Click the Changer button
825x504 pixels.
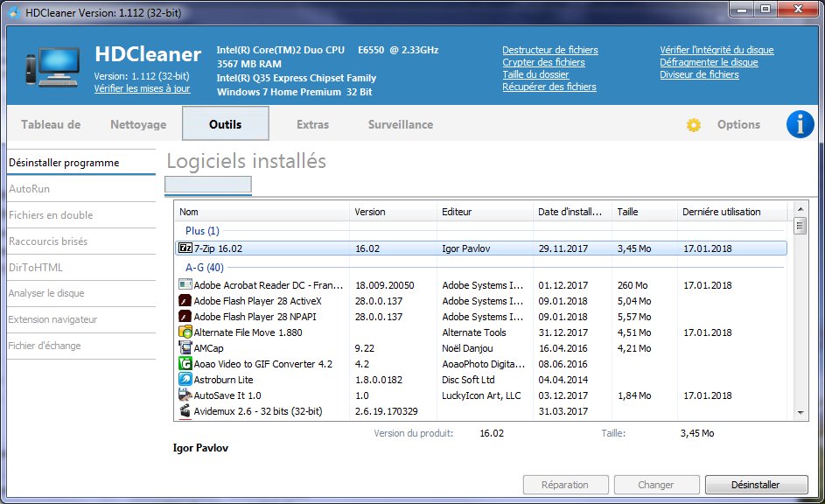[657, 485]
